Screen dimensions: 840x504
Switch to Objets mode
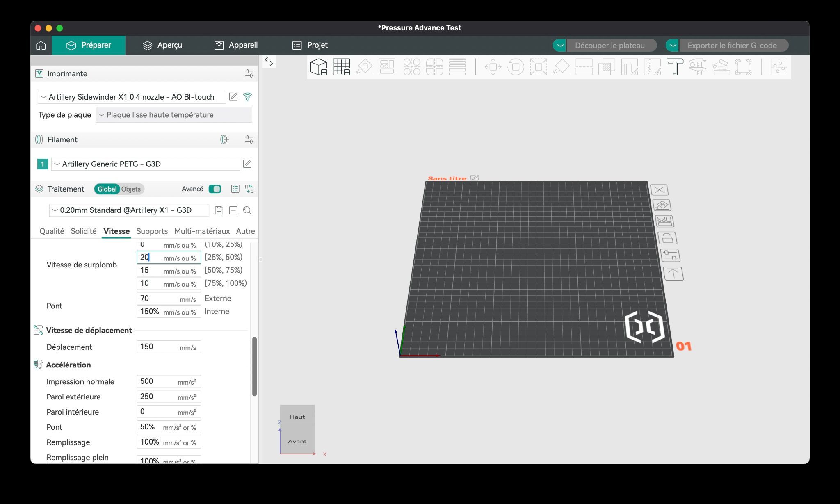(131, 189)
